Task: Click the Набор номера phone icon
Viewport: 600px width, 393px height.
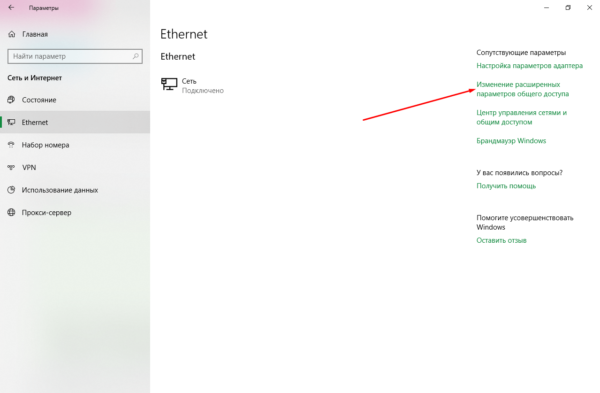Action: (11, 145)
